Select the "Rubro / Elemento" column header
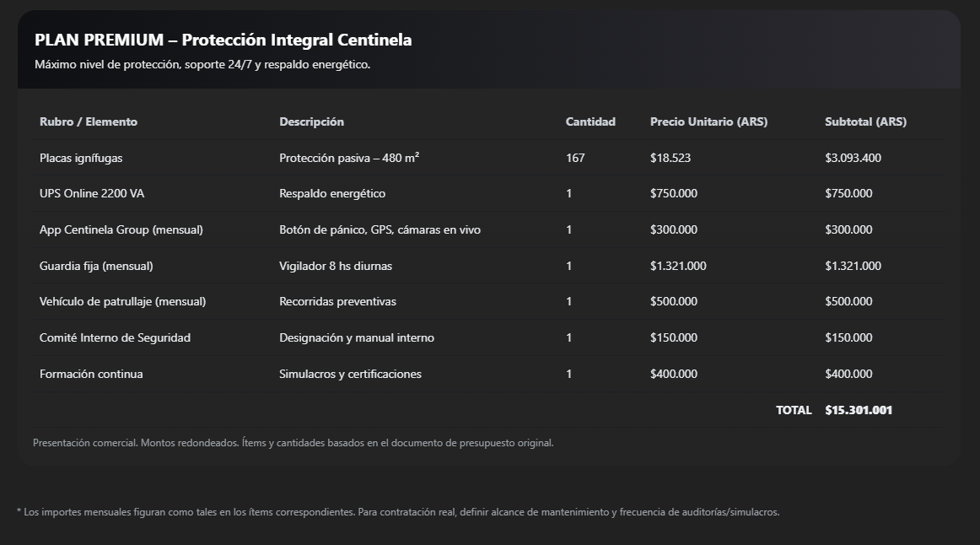980x545 pixels. [x=89, y=121]
